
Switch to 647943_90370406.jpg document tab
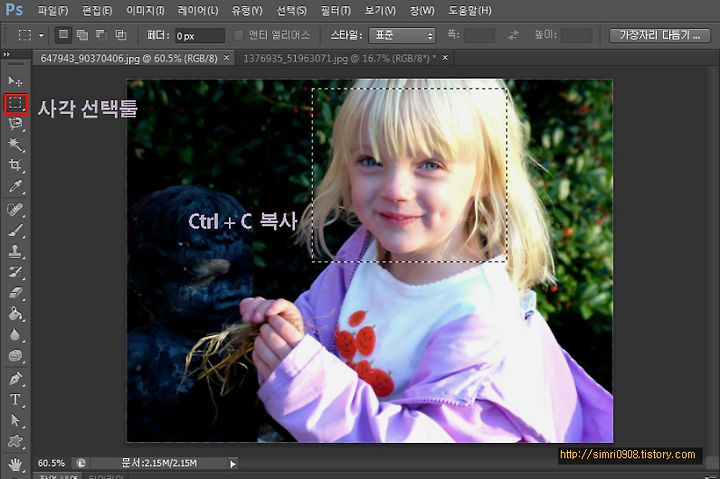click(129, 58)
